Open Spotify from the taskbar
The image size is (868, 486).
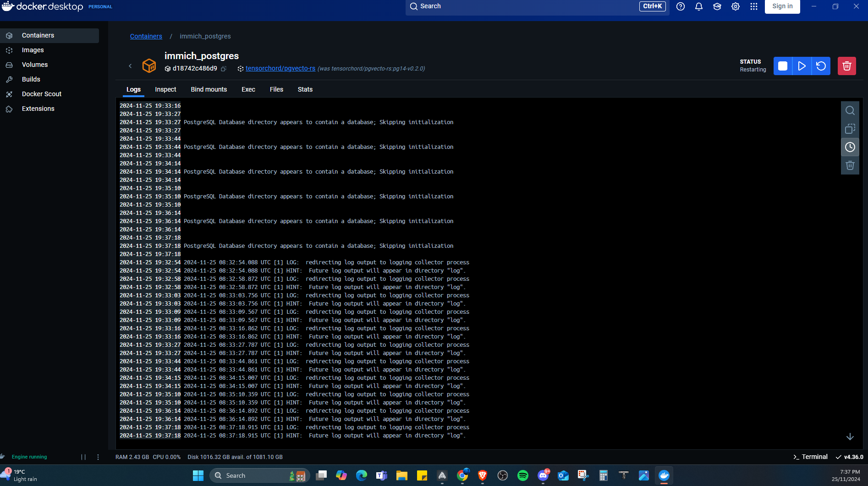pyautogui.click(x=523, y=475)
